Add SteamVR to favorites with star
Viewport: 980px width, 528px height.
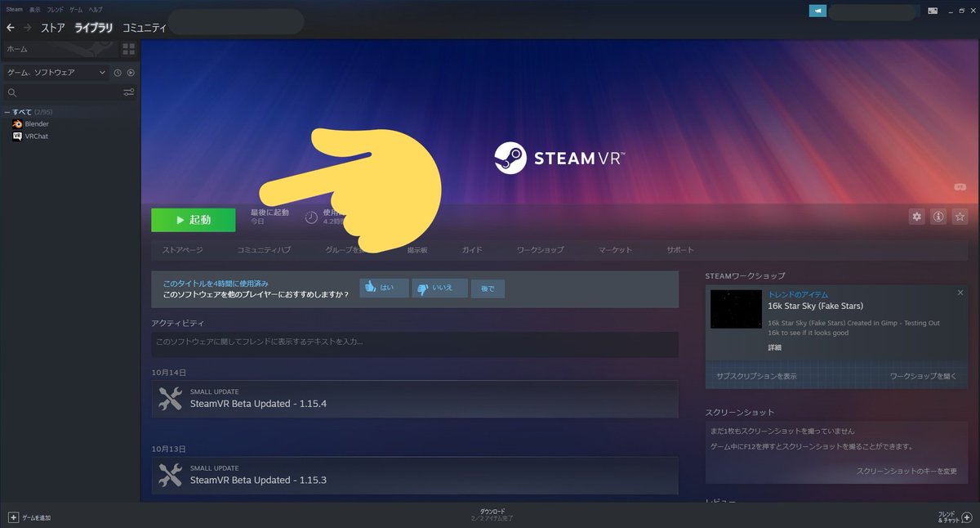960,217
